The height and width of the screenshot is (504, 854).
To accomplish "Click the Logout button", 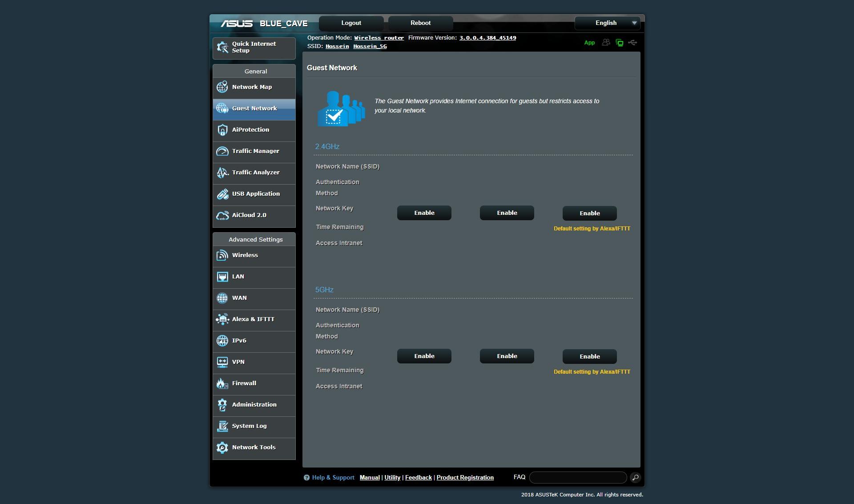I will (x=351, y=23).
